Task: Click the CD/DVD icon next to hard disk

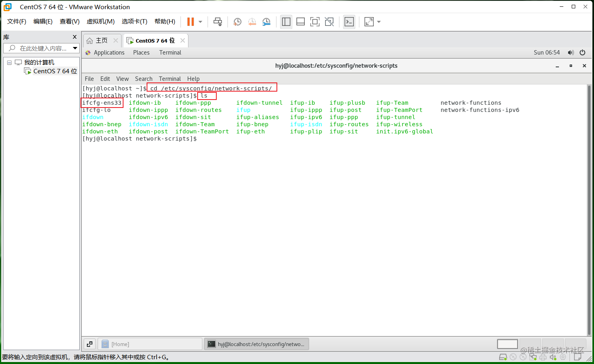Action: click(513, 357)
